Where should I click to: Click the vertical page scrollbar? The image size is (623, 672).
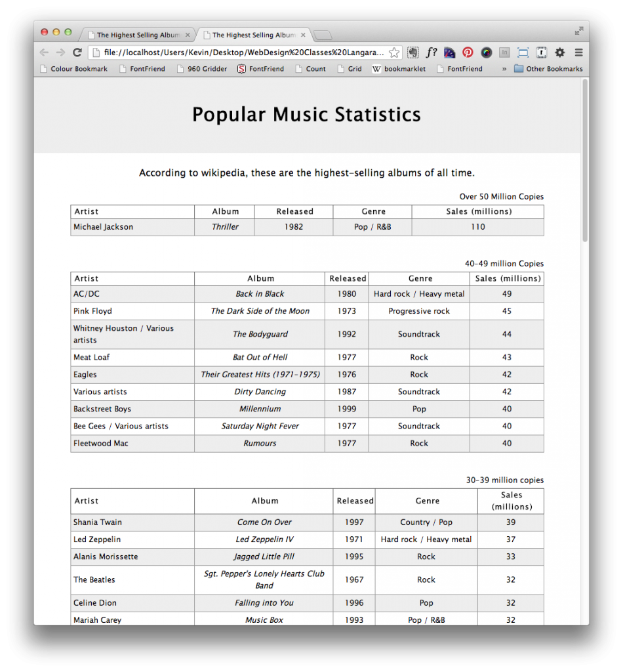[585, 161]
